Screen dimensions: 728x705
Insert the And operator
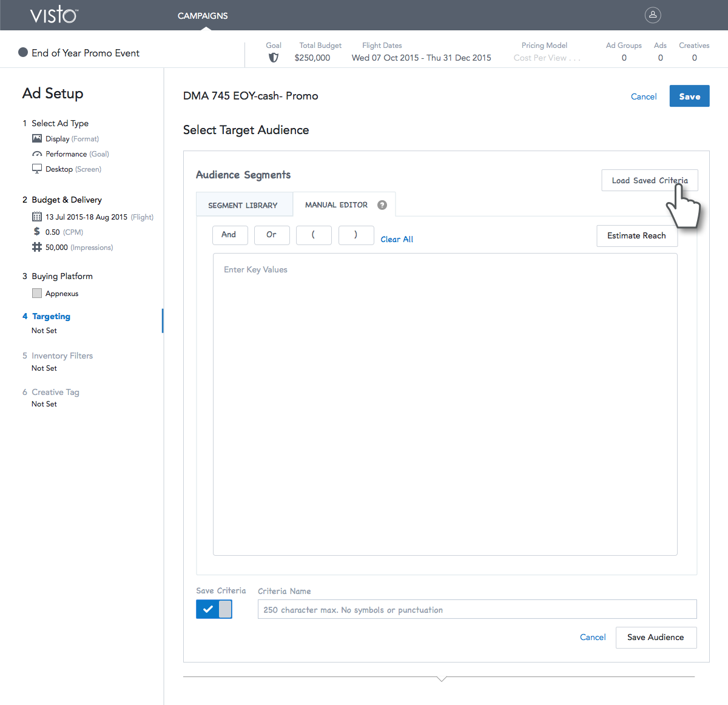click(229, 235)
